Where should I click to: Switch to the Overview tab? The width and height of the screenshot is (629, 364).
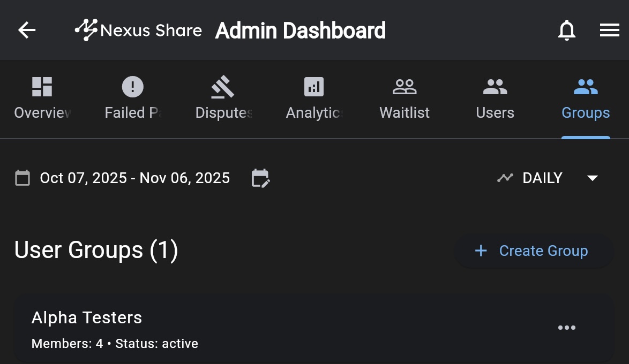tap(42, 99)
